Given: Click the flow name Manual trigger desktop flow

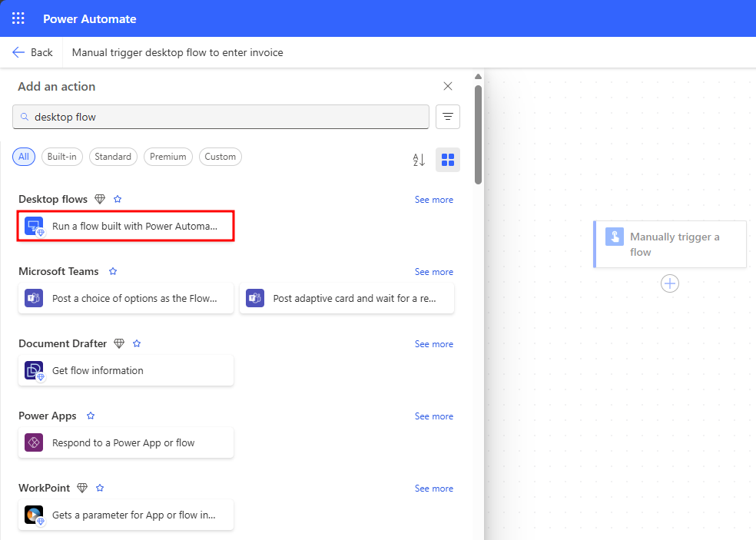Looking at the screenshot, I should coord(177,52).
